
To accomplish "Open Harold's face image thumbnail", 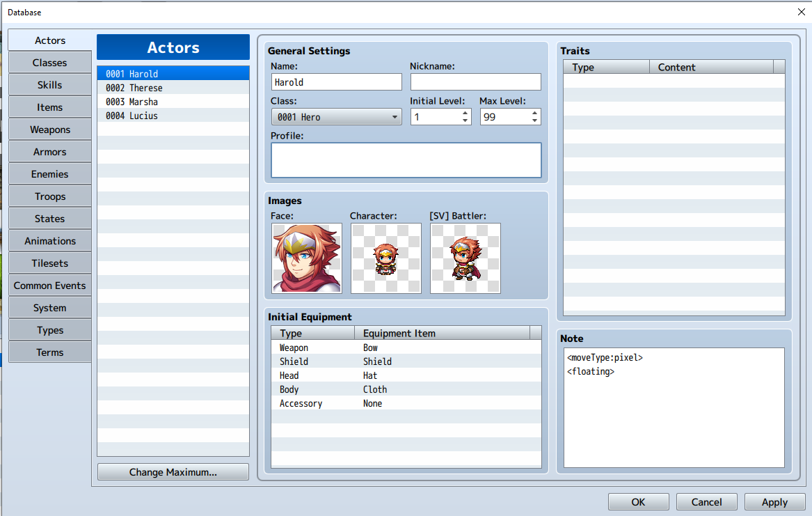I will click(306, 258).
